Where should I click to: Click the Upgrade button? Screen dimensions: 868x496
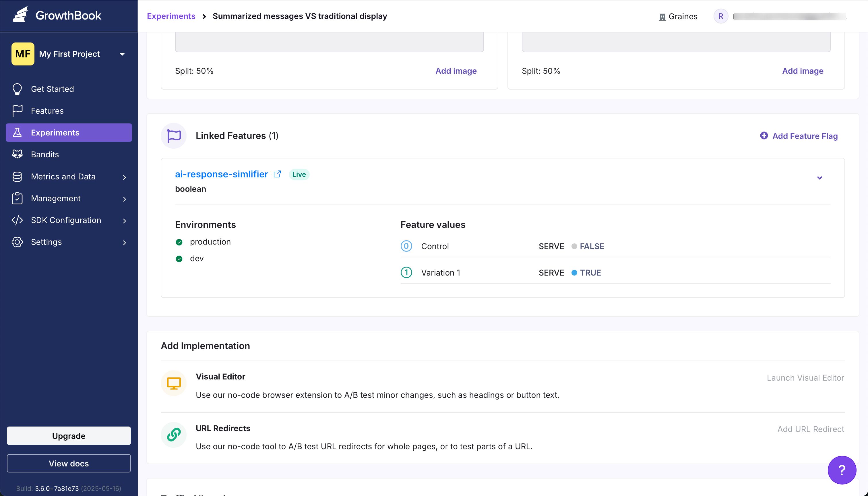[69, 436]
